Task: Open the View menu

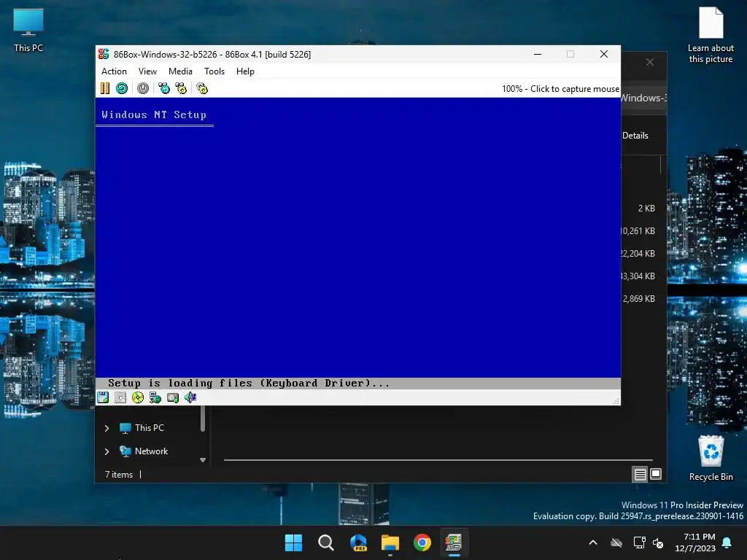Action: point(147,71)
